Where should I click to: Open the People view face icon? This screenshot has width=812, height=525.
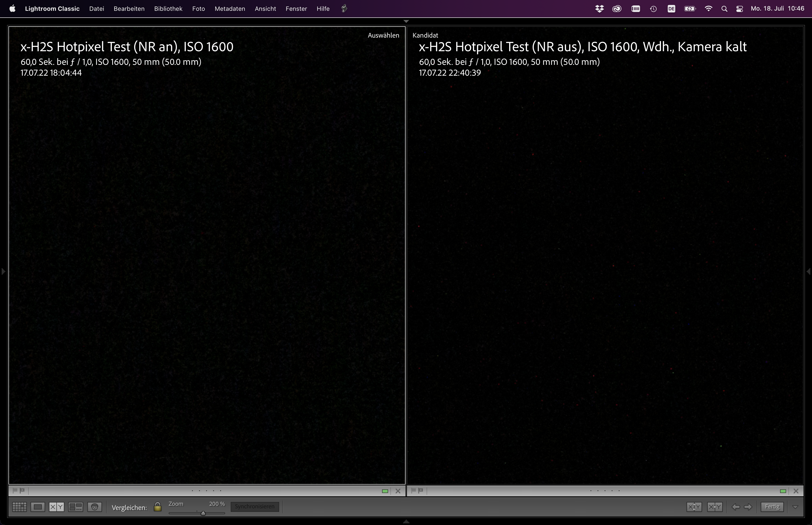[95, 507]
